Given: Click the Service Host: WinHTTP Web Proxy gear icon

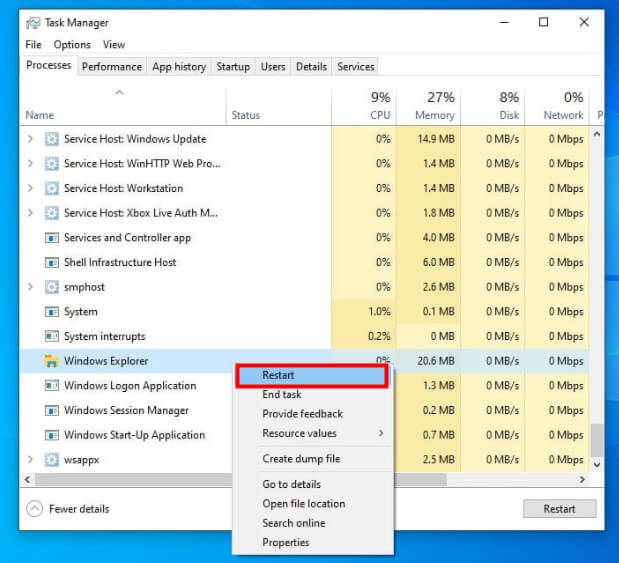Looking at the screenshot, I should click(52, 163).
